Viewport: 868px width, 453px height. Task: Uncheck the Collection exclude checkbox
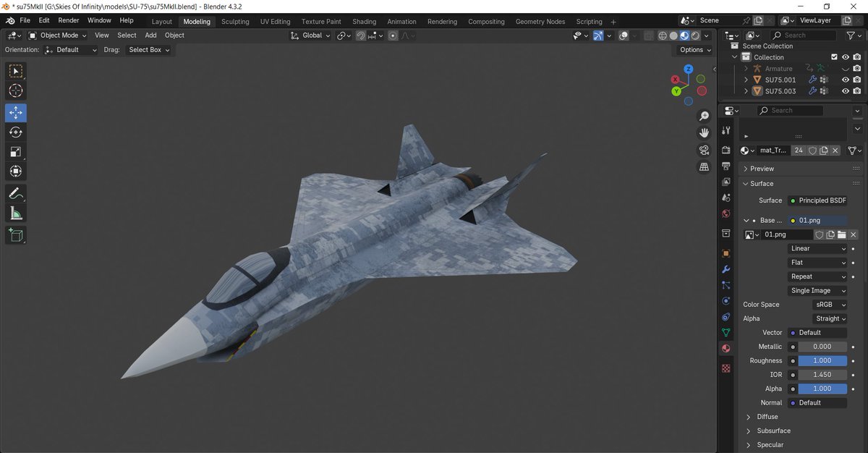pos(834,57)
